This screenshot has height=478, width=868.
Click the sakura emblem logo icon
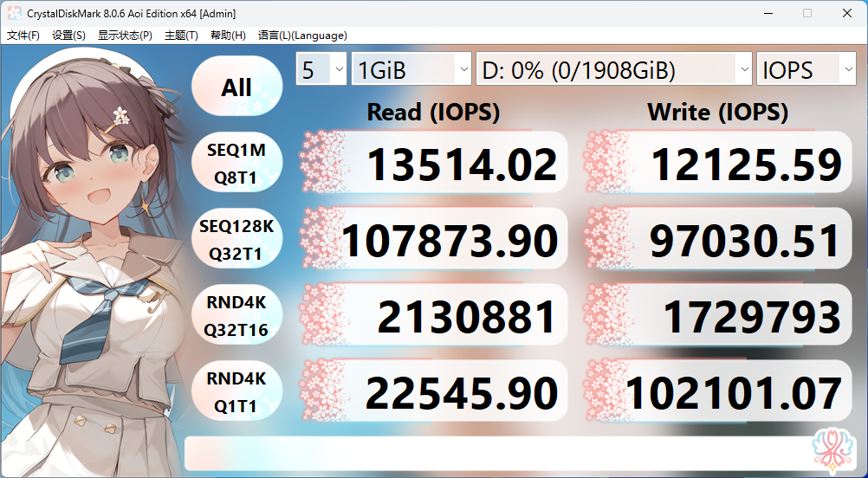(833, 452)
